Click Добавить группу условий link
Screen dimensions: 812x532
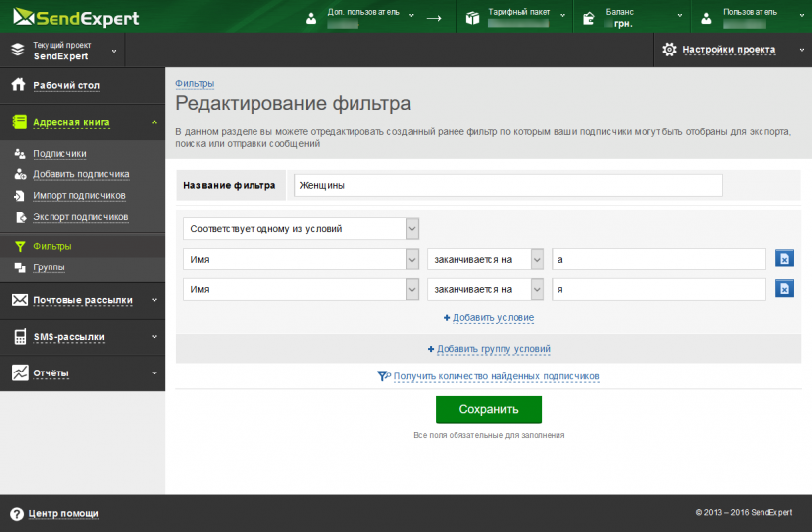click(x=493, y=349)
